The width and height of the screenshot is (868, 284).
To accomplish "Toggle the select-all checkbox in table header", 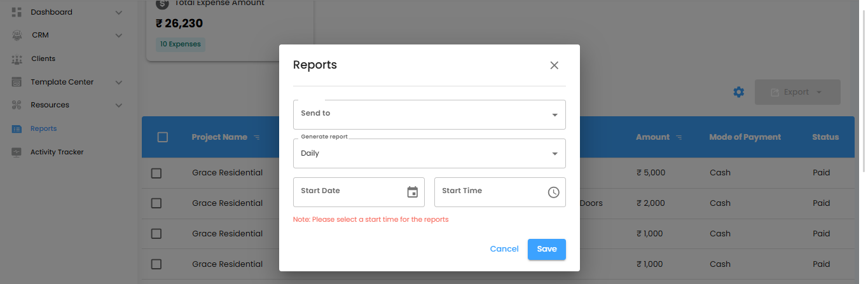I will [162, 137].
